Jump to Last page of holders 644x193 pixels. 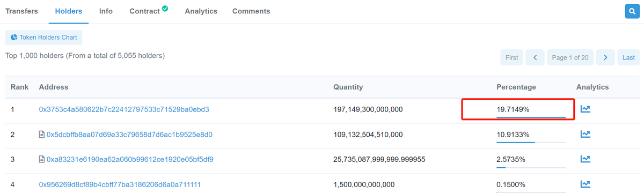click(628, 57)
